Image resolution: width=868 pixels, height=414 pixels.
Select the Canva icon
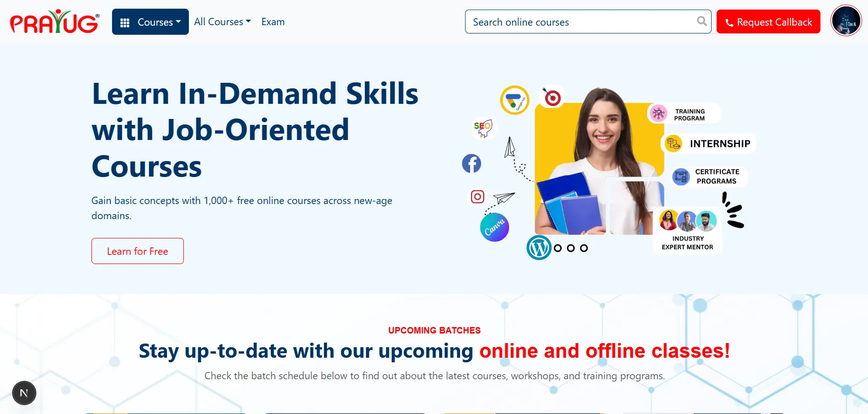[x=494, y=227]
